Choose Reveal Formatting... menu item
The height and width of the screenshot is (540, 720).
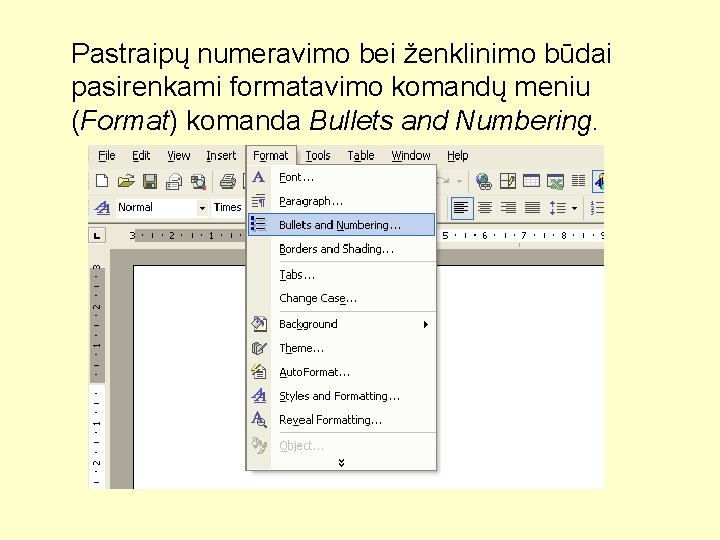(341, 420)
